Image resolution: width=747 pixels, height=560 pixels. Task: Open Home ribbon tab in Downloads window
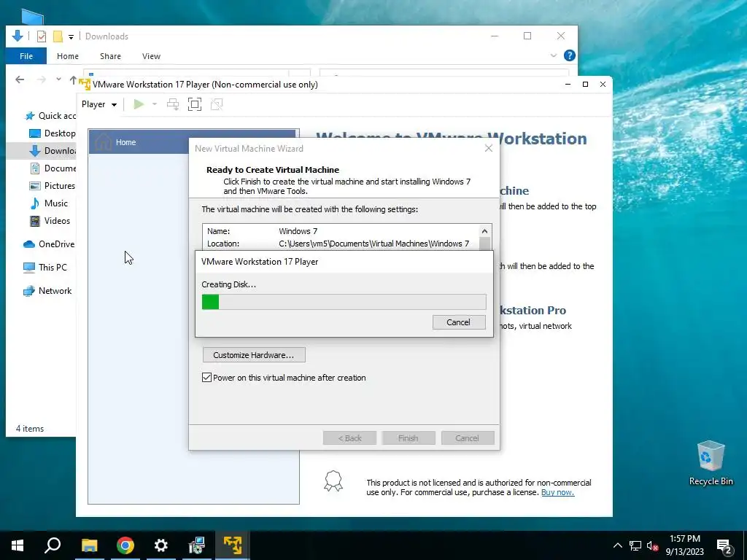68,56
